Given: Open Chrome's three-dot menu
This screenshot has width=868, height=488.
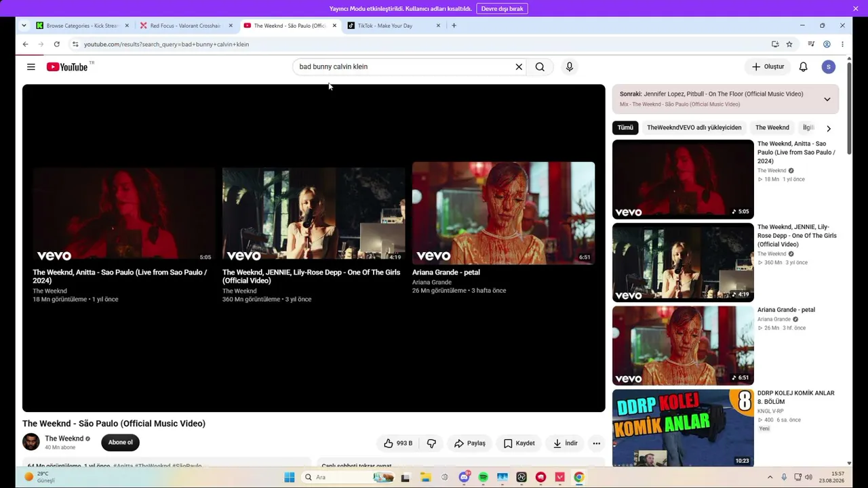Looking at the screenshot, I should click(x=842, y=44).
